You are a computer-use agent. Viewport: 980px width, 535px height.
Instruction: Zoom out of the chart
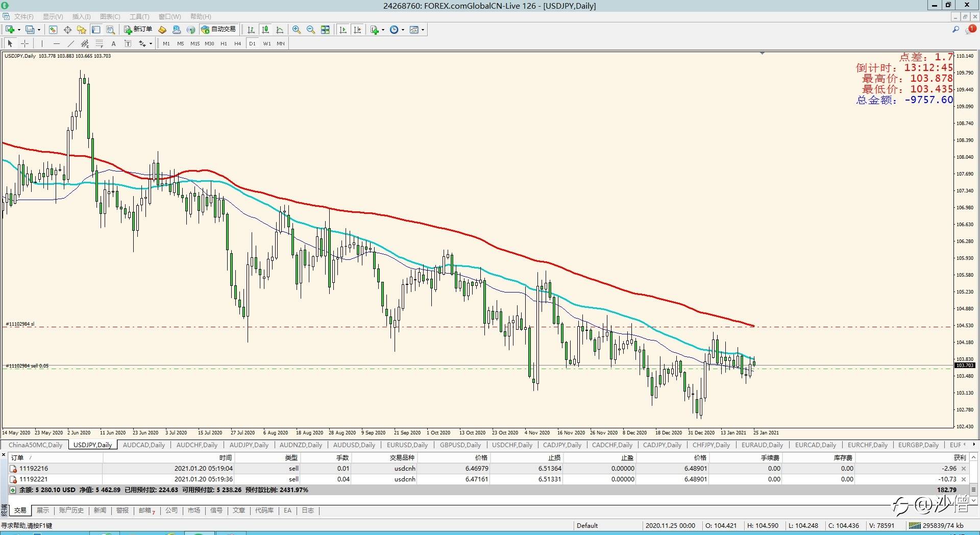[310, 30]
